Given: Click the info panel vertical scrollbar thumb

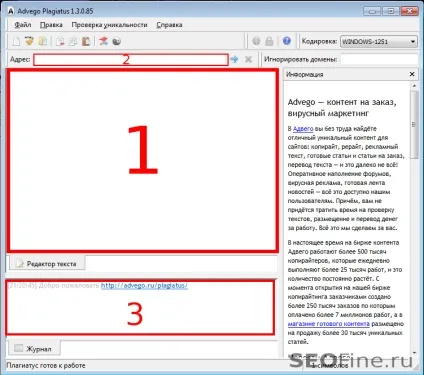Looking at the screenshot, I should coord(414,125).
